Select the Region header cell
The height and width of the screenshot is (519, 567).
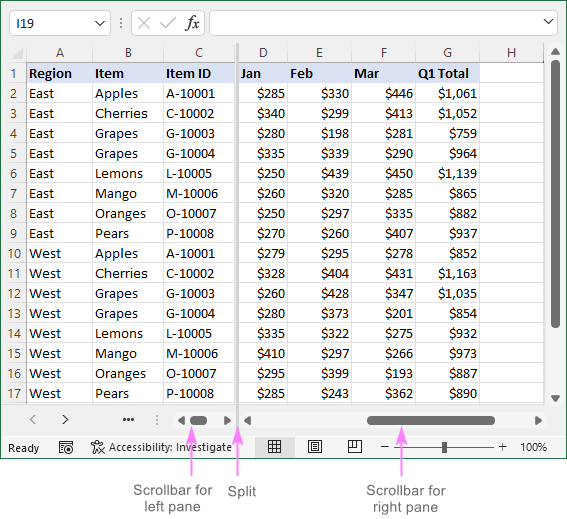(60, 73)
